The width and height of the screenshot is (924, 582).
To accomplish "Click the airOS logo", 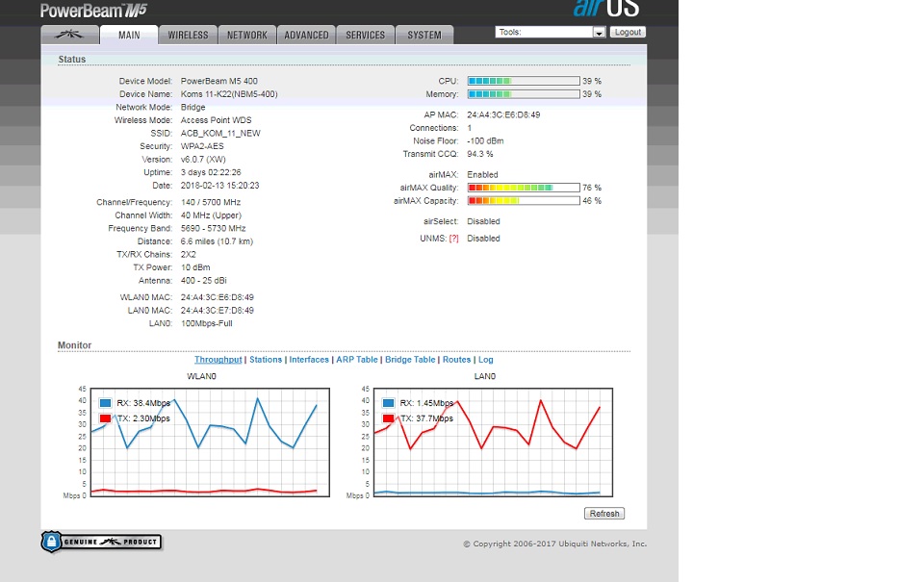I will 606,9.
